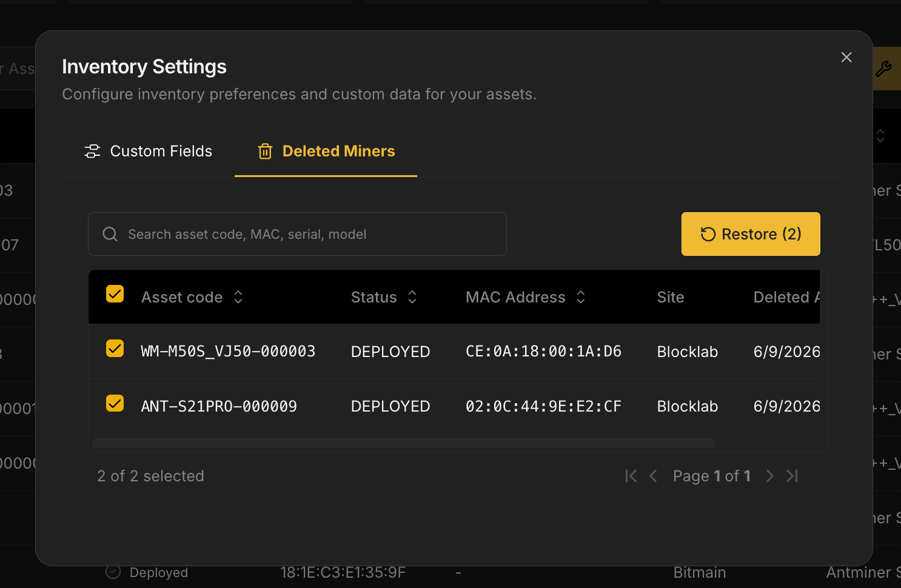Click sort arrows in background table header
Viewport: 901px width, 588px height.
click(880, 136)
